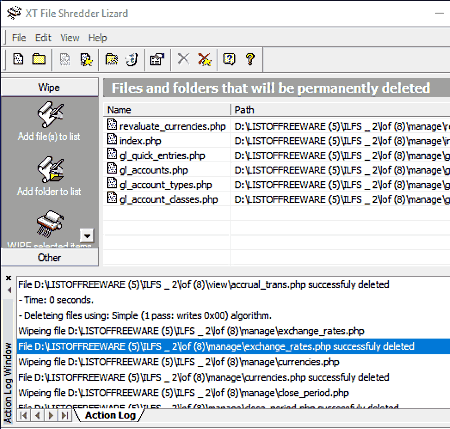Click the file with star toolbar icon
This screenshot has width=450, height=429.
pos(86,59)
